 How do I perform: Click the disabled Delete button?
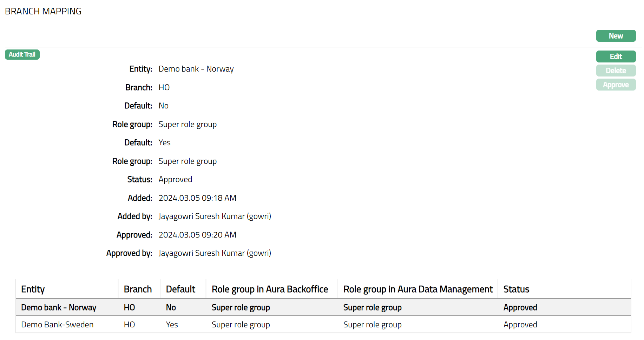pyautogui.click(x=616, y=71)
